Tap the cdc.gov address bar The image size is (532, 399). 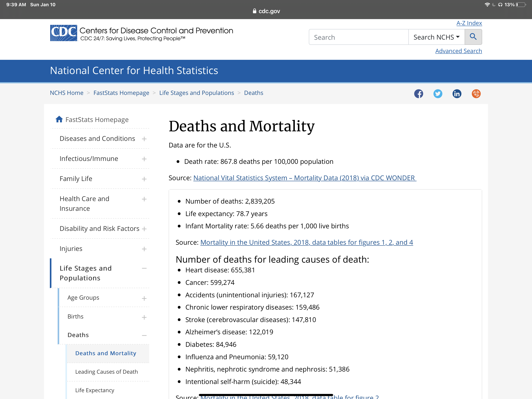pos(266,11)
